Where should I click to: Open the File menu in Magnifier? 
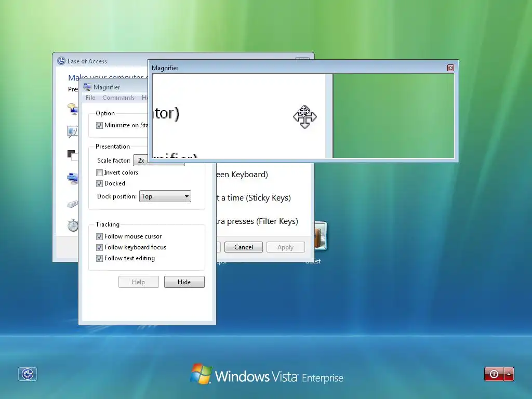coord(90,98)
